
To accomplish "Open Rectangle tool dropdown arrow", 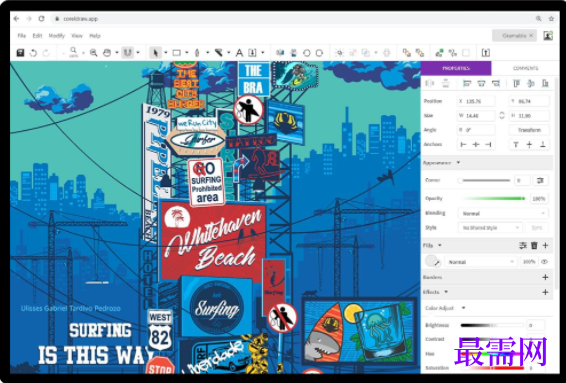I will [187, 53].
